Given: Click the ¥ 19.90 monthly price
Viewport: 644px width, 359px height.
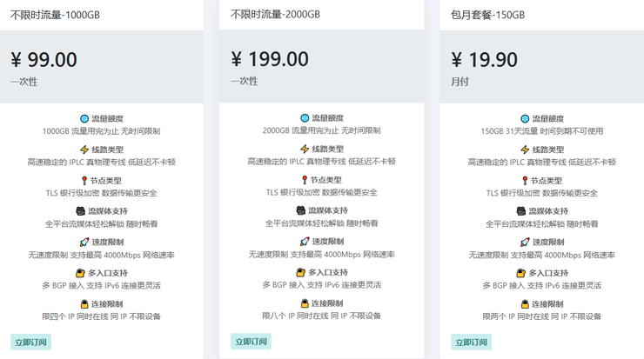Looking at the screenshot, I should tap(484, 60).
